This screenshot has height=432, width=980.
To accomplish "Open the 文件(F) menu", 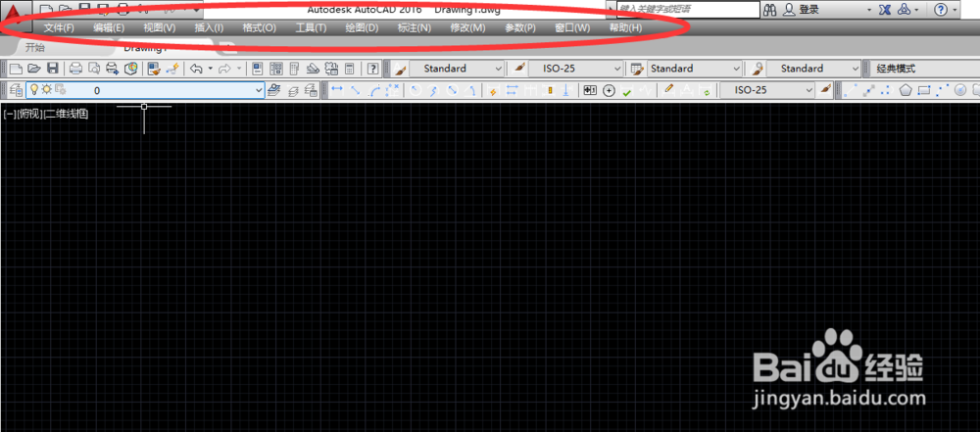I will pyautogui.click(x=59, y=28).
